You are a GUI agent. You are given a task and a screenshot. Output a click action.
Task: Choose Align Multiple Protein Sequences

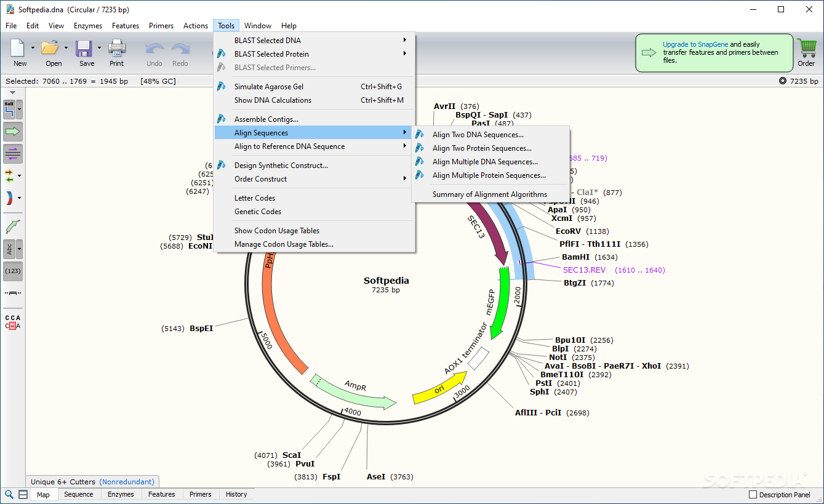coord(490,175)
